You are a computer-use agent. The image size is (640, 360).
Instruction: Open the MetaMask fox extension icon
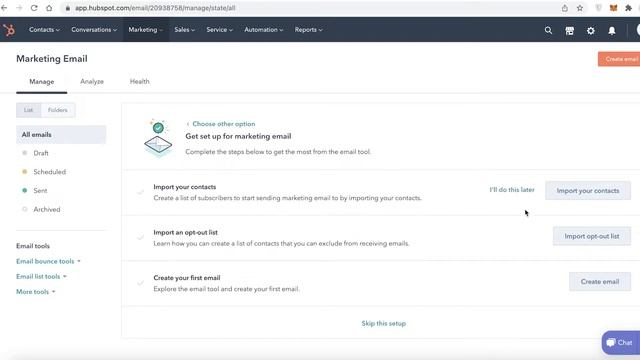point(613,8)
